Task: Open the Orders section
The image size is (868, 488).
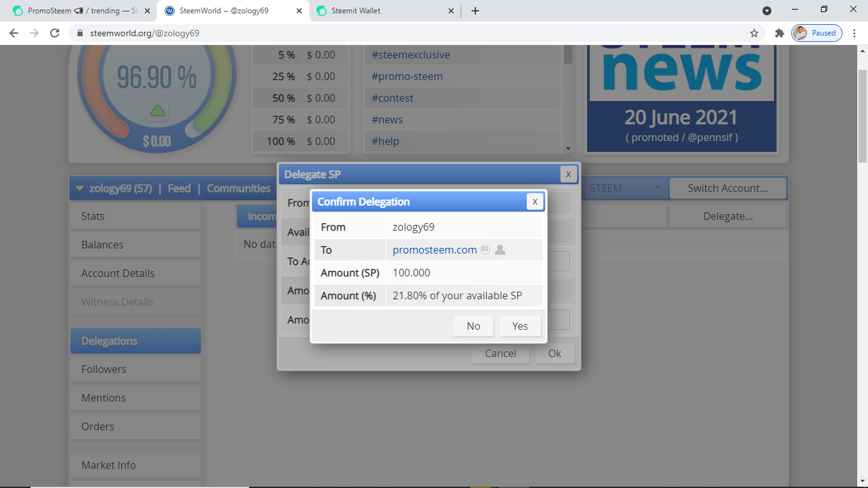Action: click(x=135, y=426)
